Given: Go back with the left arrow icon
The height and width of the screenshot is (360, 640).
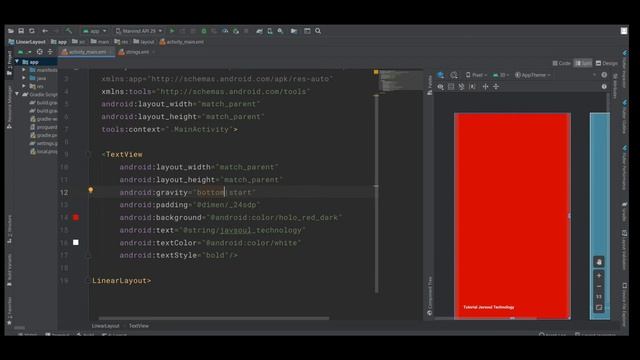Looking at the screenshot, I should 45,31.
